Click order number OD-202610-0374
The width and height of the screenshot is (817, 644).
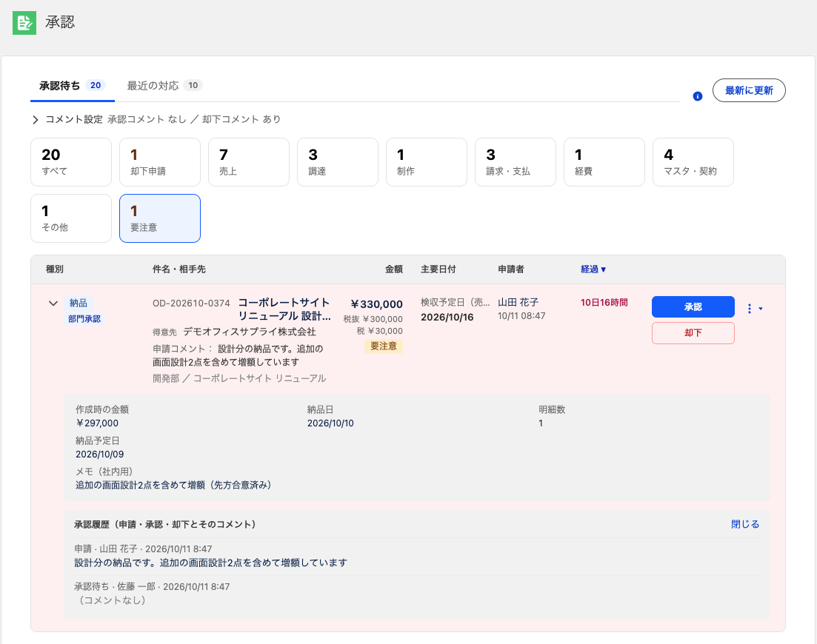coord(191,303)
